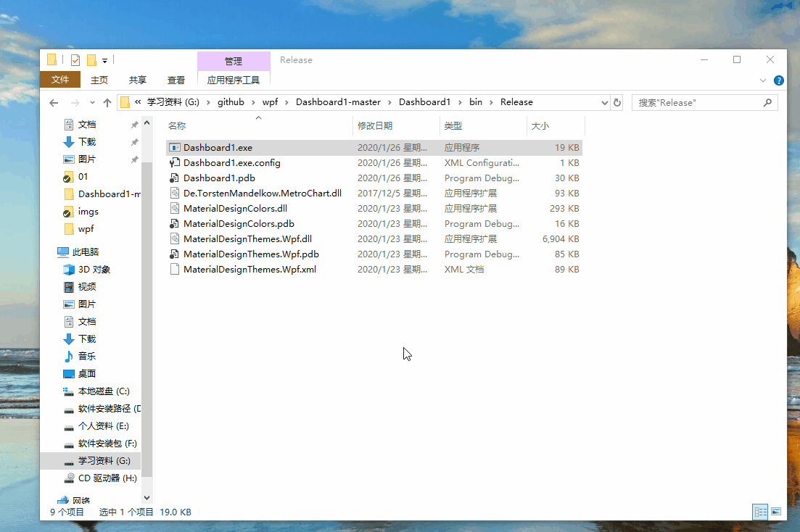800x532 pixels.
Task: Open the address bar history dropdown
Action: (605, 102)
